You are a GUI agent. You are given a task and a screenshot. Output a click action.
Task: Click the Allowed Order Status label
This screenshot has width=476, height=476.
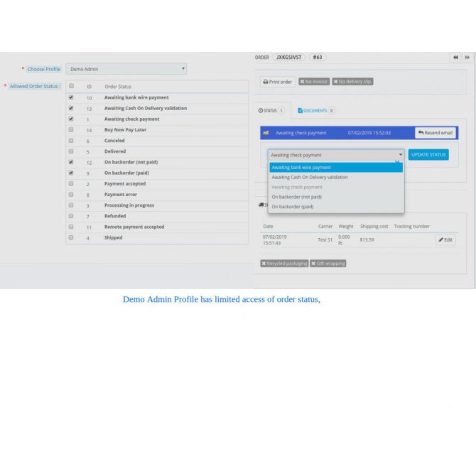(35, 86)
